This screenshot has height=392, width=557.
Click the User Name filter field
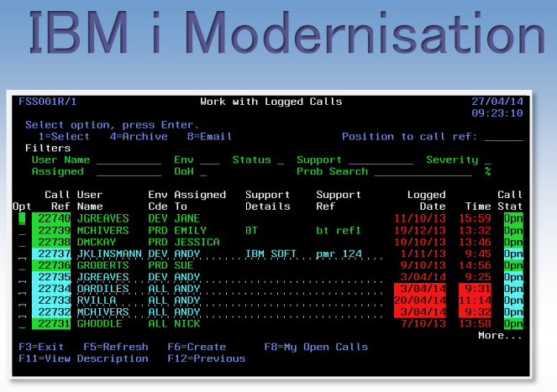pyautogui.click(x=129, y=160)
